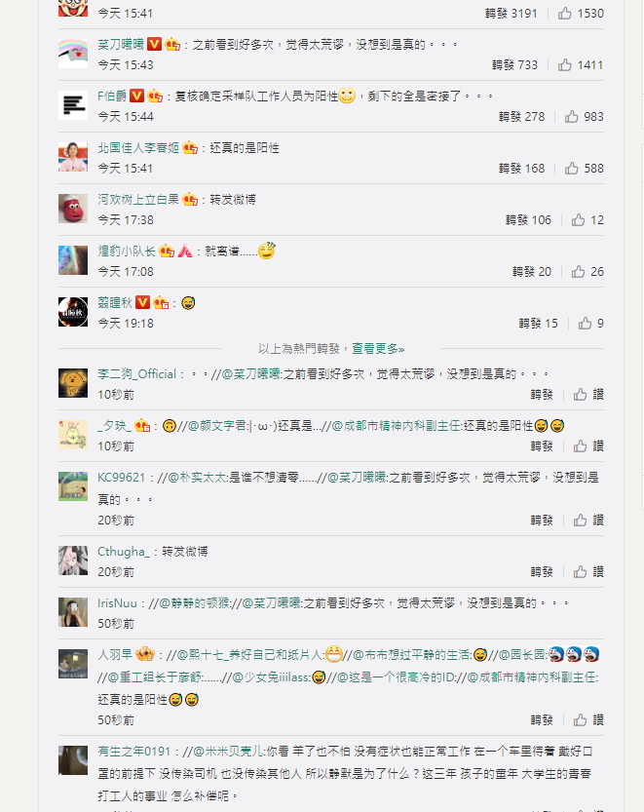Click KC99621's avatar thumbnail
Viewport: 644px width, 812px height.
tap(73, 485)
